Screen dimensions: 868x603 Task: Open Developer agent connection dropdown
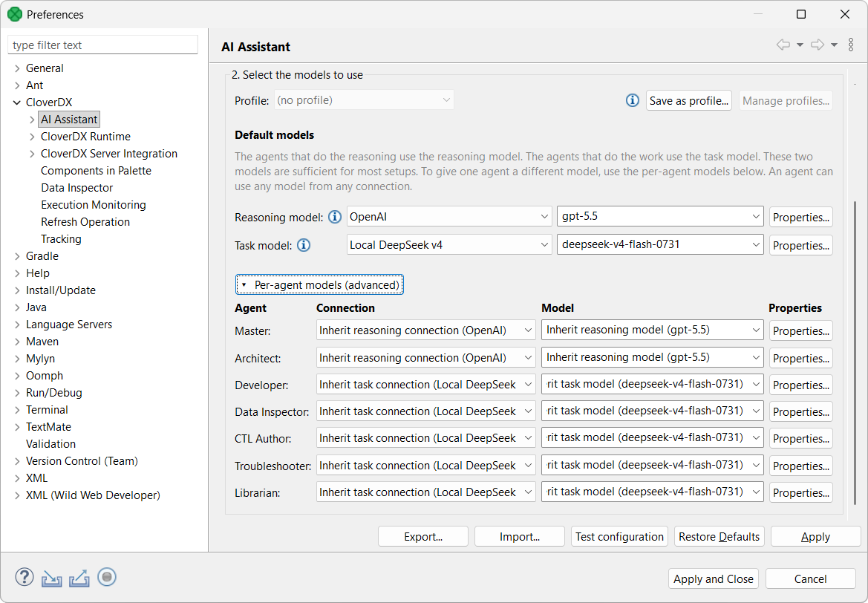(x=425, y=384)
